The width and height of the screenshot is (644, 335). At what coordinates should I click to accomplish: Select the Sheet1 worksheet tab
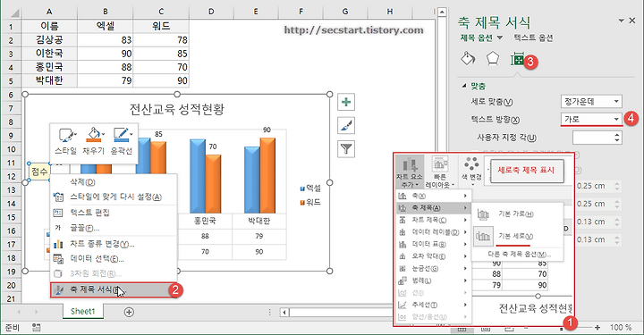click(82, 311)
